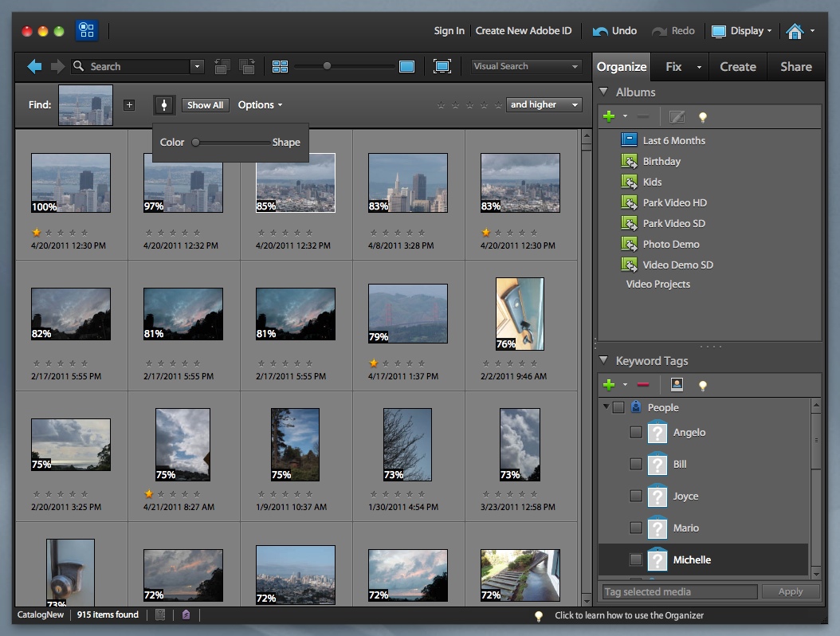840x636 pixels.
Task: Click the Color-Shape slider handle
Action: (x=196, y=143)
